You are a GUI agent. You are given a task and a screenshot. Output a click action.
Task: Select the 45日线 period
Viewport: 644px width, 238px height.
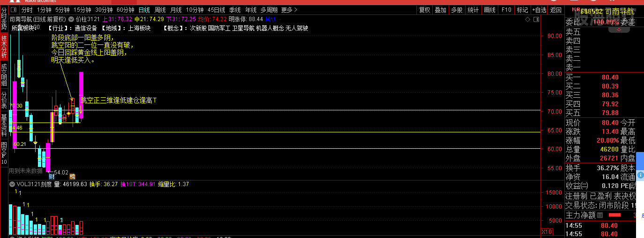[216, 10]
